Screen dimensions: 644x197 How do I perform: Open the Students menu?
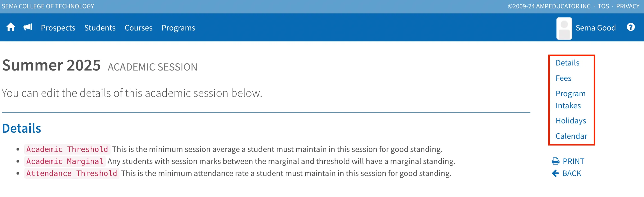100,28
